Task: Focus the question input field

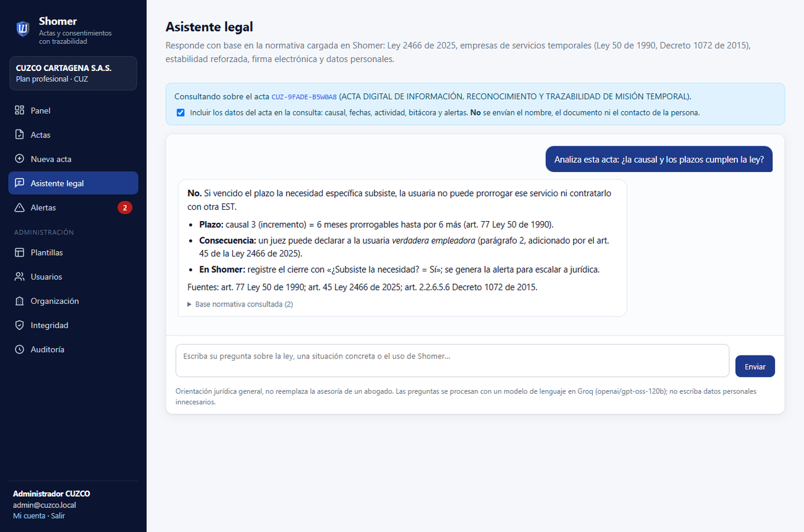Action: (x=452, y=361)
